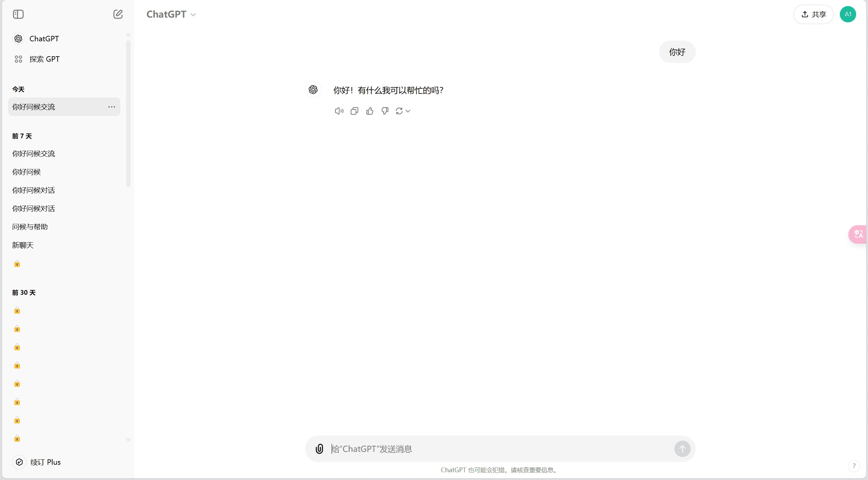The image size is (868, 480).
Task: Give the reply a thumbs up
Action: click(370, 111)
